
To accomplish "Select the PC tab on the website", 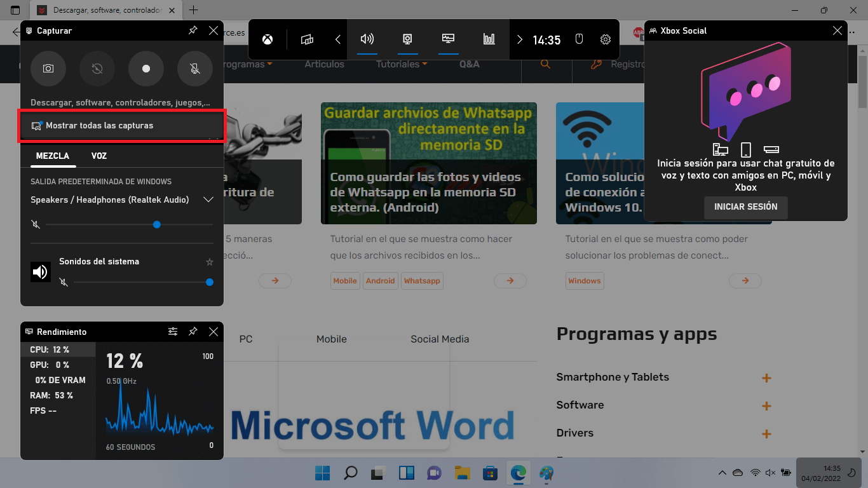I will click(246, 339).
